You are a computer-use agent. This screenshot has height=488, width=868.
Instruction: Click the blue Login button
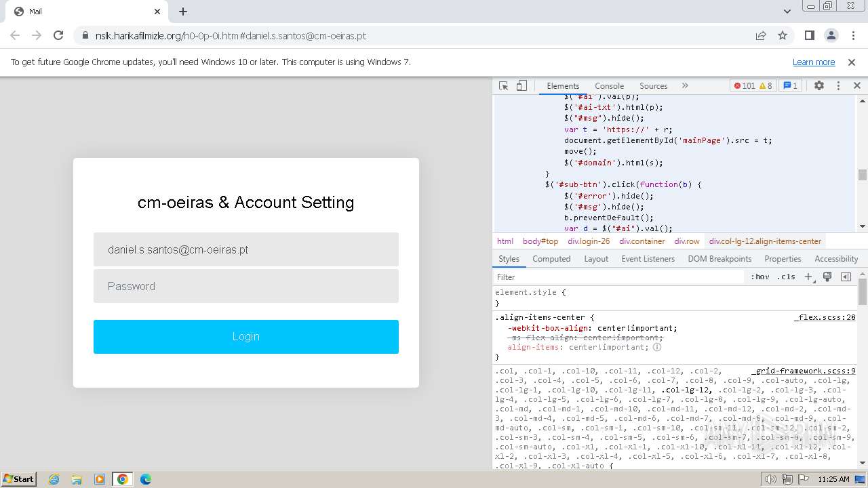pyautogui.click(x=246, y=336)
